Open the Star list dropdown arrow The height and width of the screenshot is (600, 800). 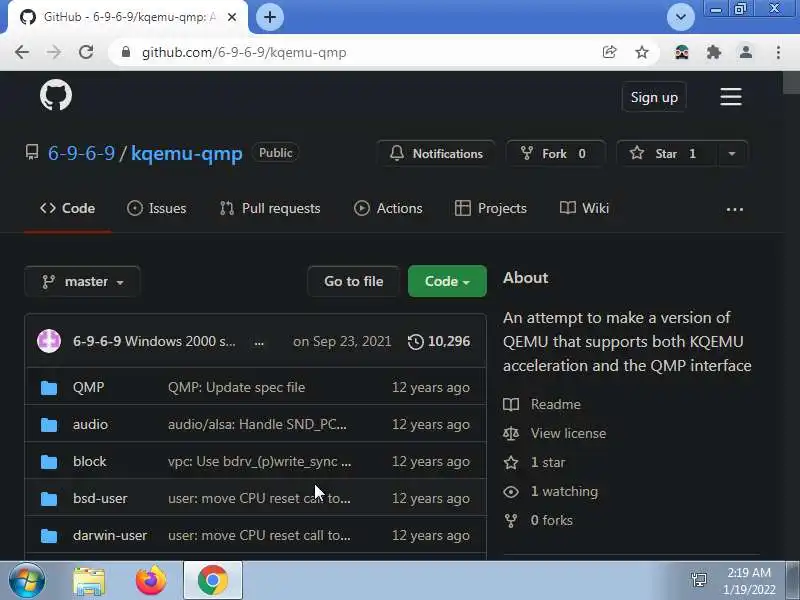pos(732,154)
